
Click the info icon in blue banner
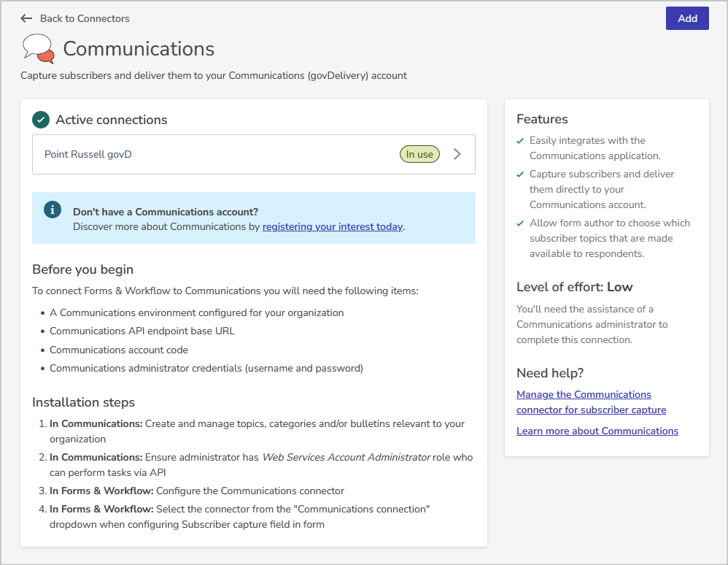tap(53, 210)
